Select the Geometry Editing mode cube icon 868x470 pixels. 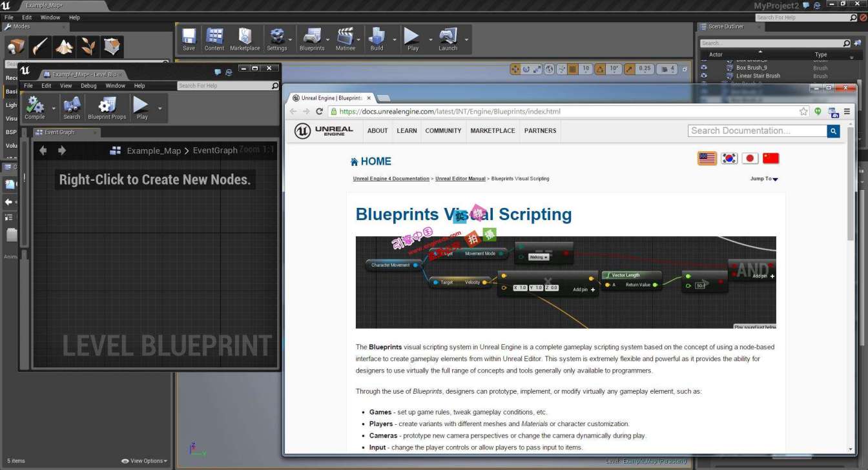point(112,46)
